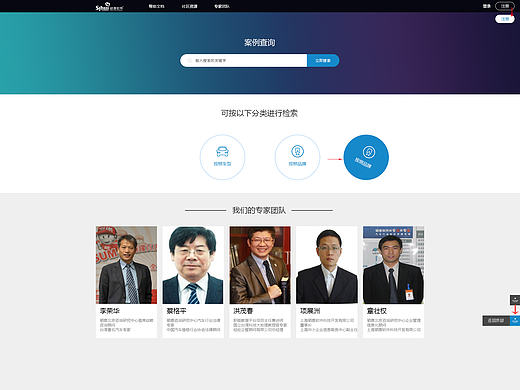Focus the case search input field
Viewport: 520px width, 390px height.
[x=244, y=61]
